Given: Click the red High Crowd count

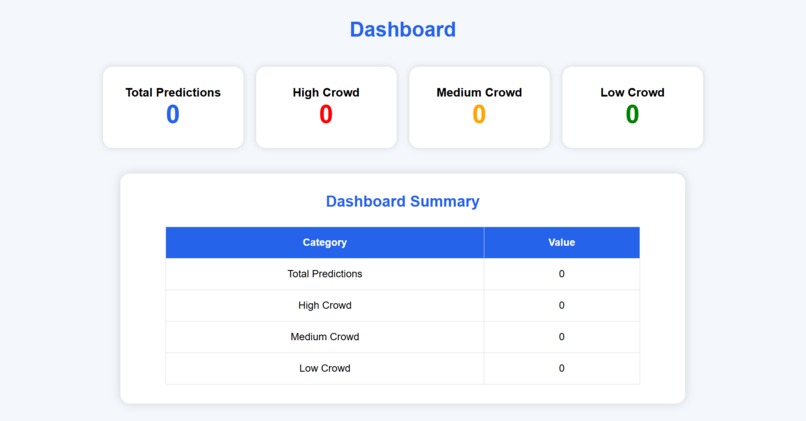Looking at the screenshot, I should tap(326, 114).
